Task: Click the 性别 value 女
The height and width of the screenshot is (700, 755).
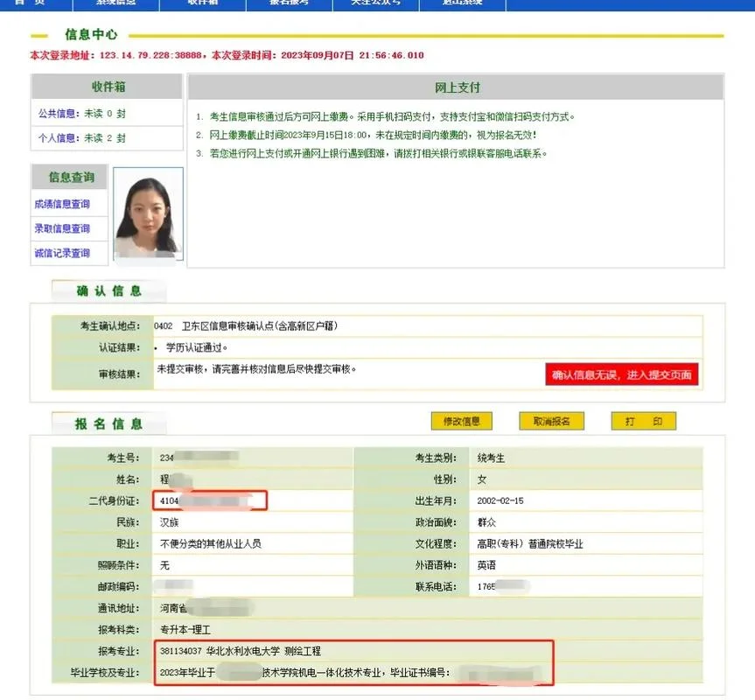Action: click(481, 479)
